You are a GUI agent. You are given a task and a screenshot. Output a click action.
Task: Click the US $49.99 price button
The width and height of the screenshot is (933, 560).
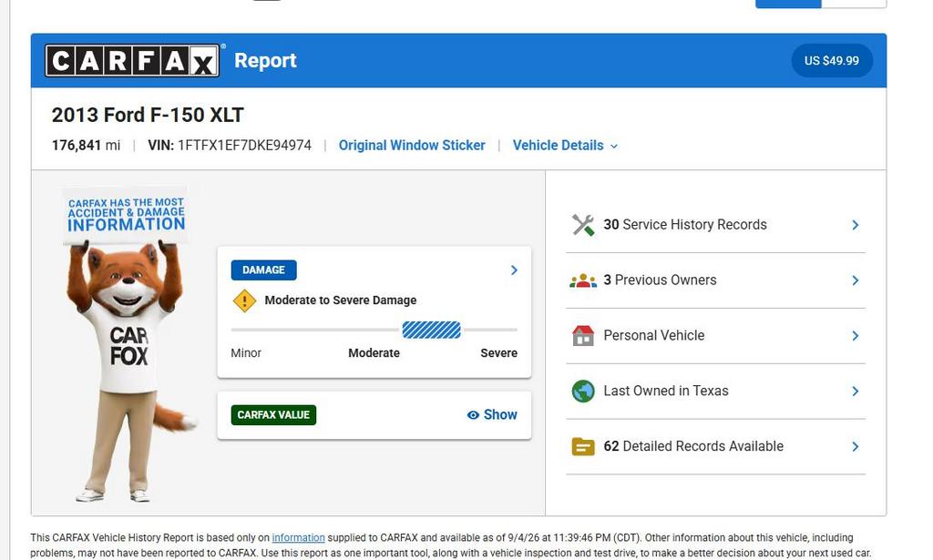832,61
